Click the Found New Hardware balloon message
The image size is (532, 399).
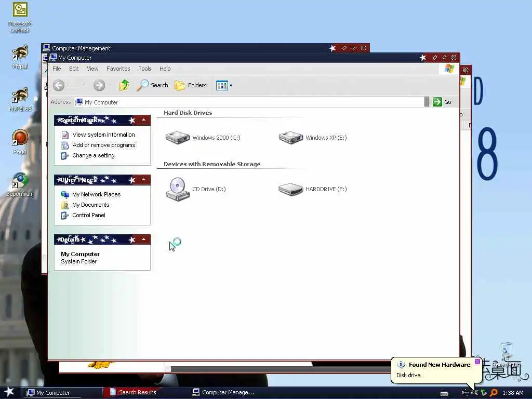[408, 375]
